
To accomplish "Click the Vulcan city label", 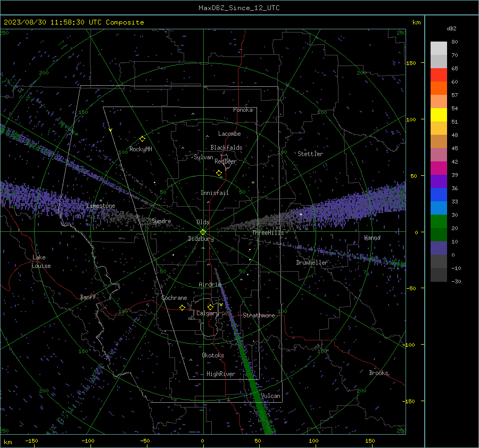I will pos(270,396).
